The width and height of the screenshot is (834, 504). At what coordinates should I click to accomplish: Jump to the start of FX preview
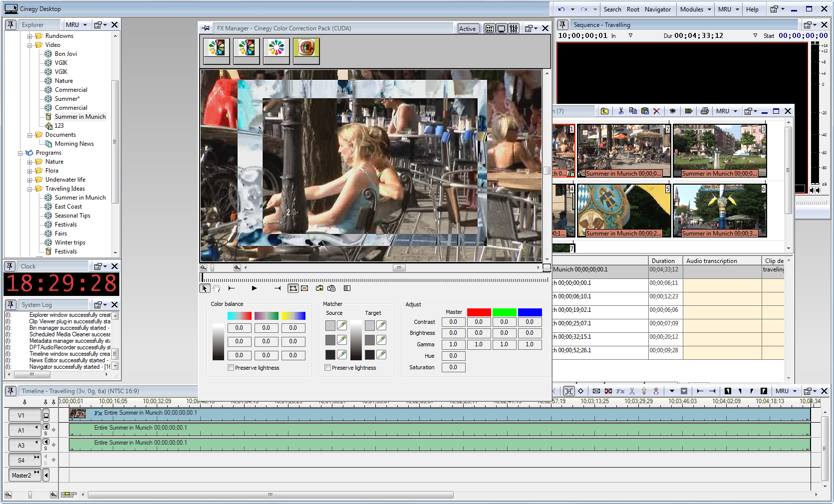coord(232,288)
